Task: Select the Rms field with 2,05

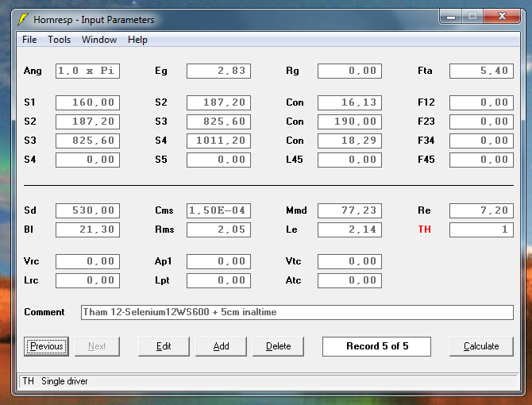Action: (218, 229)
